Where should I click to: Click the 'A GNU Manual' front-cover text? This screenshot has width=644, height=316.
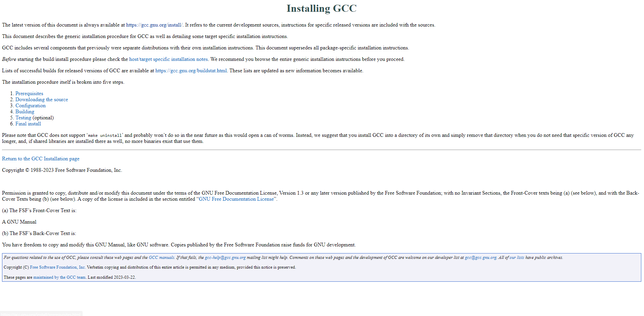[x=19, y=222]
